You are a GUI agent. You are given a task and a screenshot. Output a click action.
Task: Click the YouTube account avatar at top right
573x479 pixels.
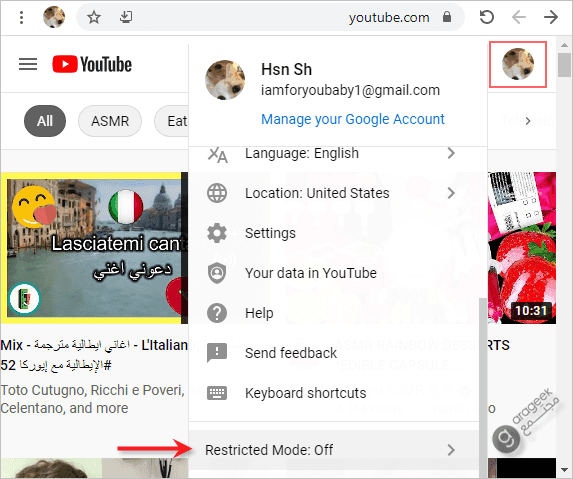[518, 64]
